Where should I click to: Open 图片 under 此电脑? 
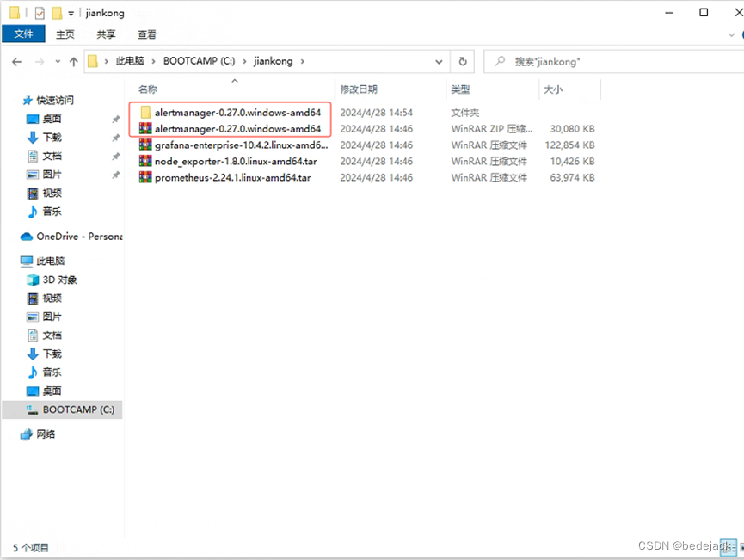pos(52,317)
